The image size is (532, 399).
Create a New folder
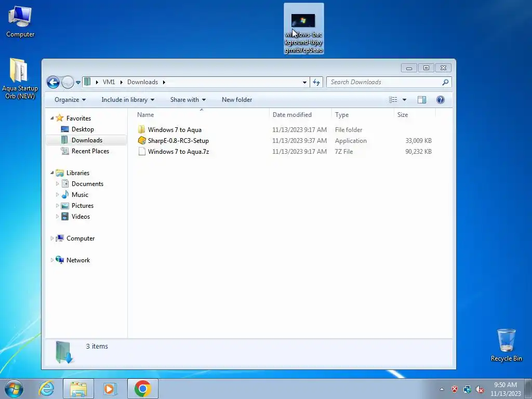point(237,100)
